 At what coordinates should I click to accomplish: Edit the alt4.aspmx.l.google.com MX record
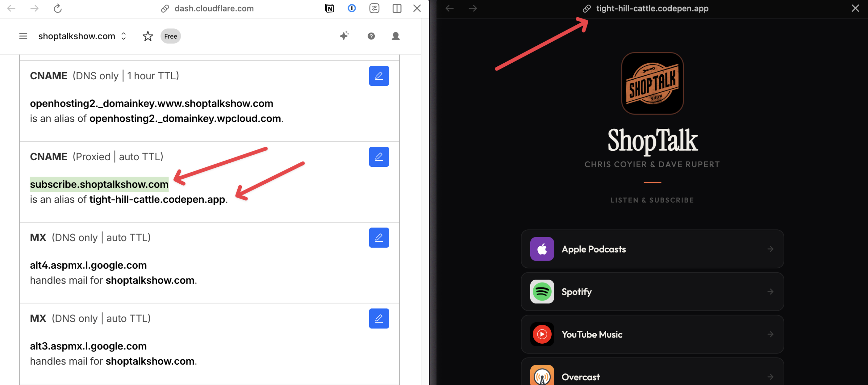379,238
